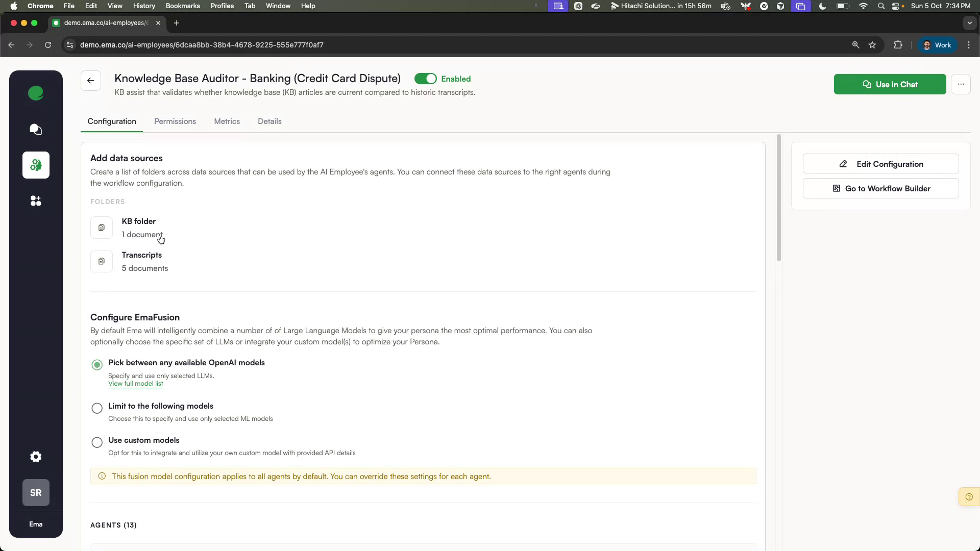980x551 pixels.
Task: Open the apps grid icon in sidebar
Action: pos(36,201)
